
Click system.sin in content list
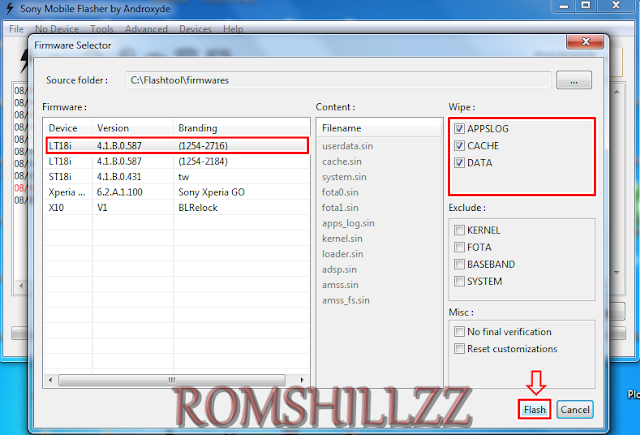coord(344,177)
